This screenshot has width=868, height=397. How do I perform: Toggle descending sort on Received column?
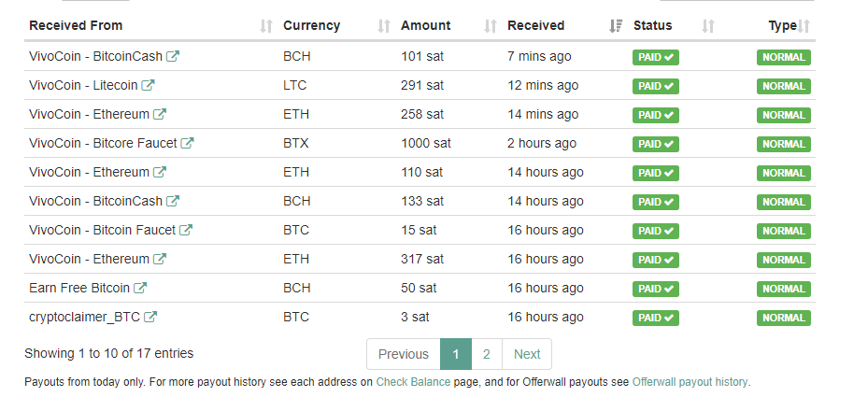615,26
